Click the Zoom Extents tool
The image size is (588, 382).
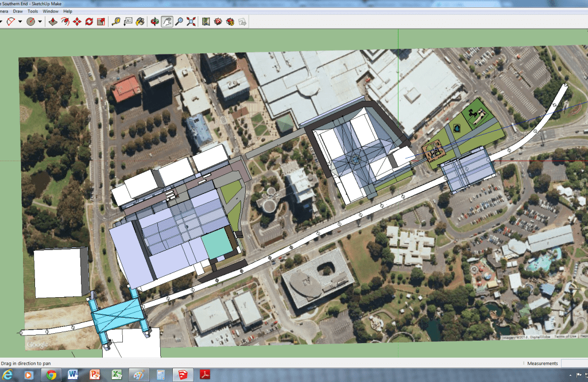coord(191,22)
